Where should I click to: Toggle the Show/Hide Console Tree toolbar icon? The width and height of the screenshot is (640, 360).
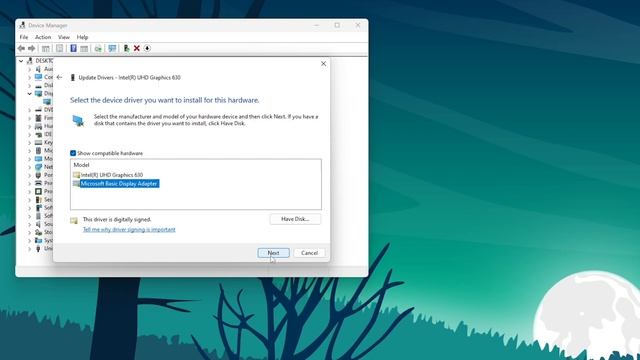(x=46, y=49)
